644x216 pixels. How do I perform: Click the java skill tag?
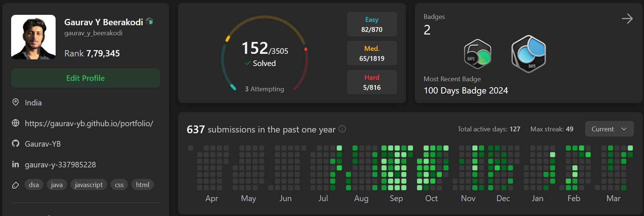click(x=57, y=184)
